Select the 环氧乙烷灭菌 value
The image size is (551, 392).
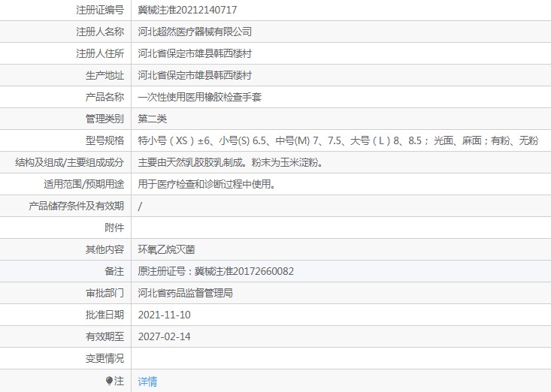tap(166, 249)
